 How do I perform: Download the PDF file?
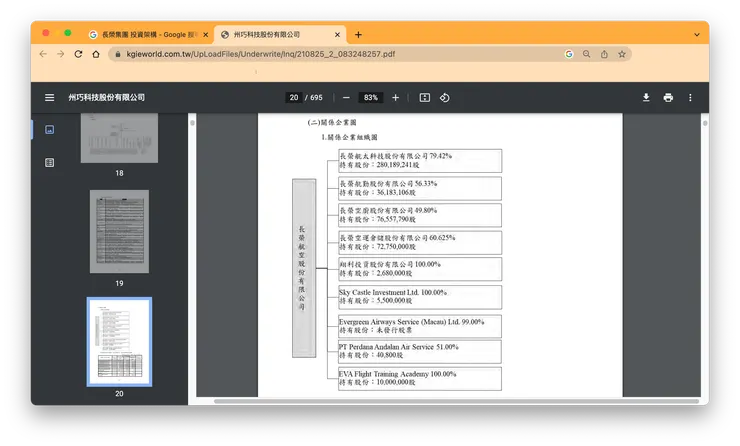click(646, 98)
